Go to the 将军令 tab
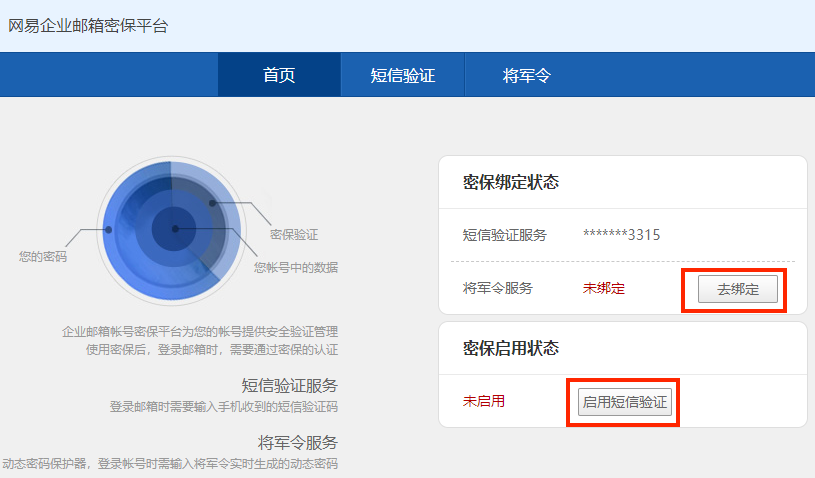This screenshot has height=478, width=815. pos(527,75)
